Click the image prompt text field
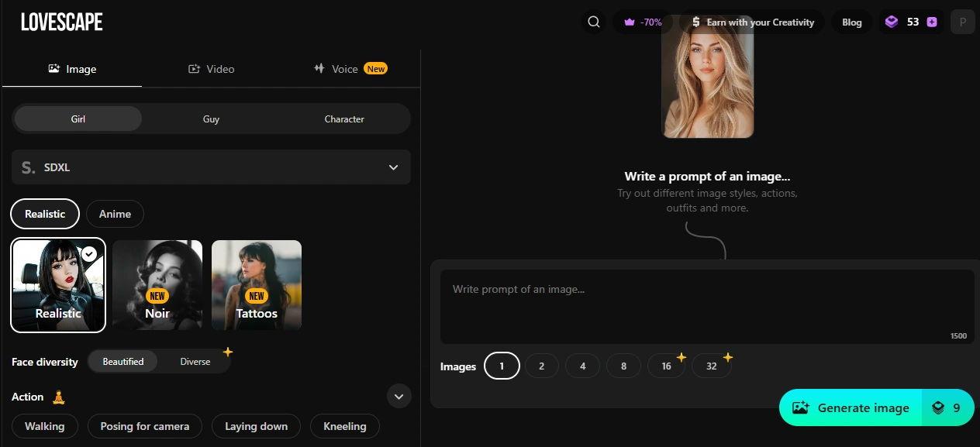 (706, 306)
